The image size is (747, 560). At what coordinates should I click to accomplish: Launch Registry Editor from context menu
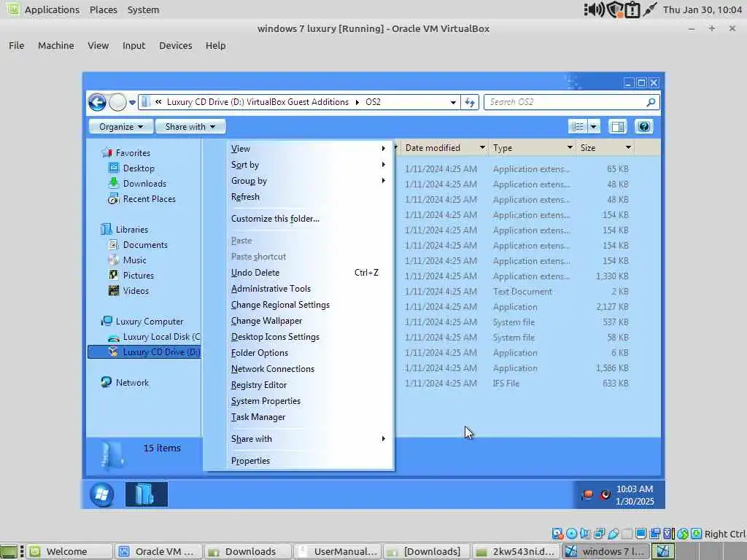pyautogui.click(x=309, y=385)
